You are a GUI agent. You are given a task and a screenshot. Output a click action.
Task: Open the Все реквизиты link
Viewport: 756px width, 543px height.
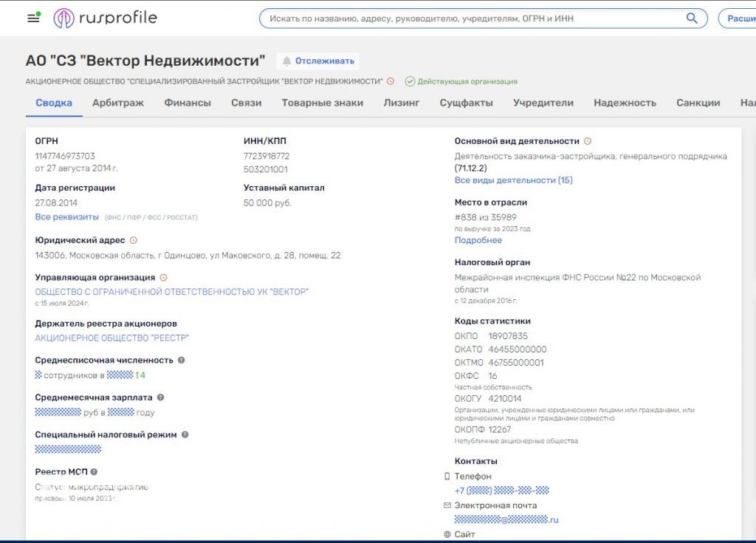[x=66, y=216]
